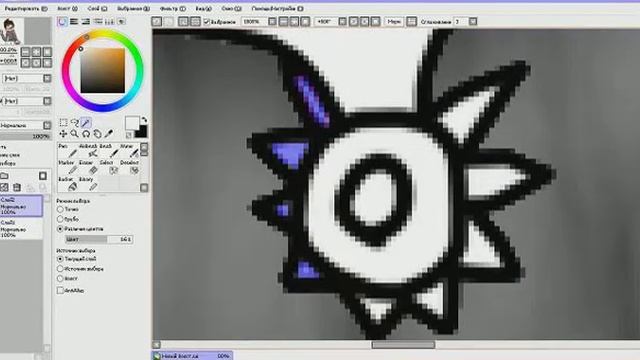
Task: Open the Слой menu
Action: pos(97,8)
